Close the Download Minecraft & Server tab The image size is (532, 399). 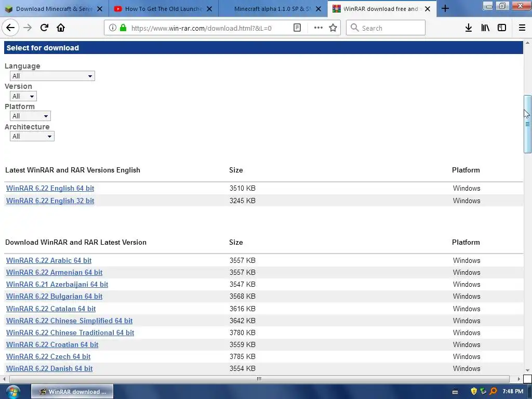pyautogui.click(x=100, y=9)
